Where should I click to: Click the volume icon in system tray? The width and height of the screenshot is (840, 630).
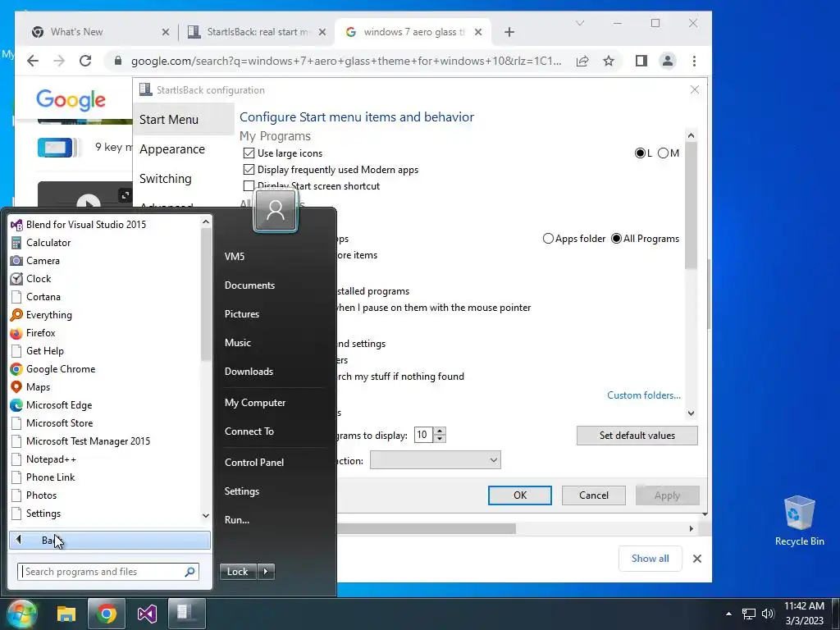click(768, 614)
